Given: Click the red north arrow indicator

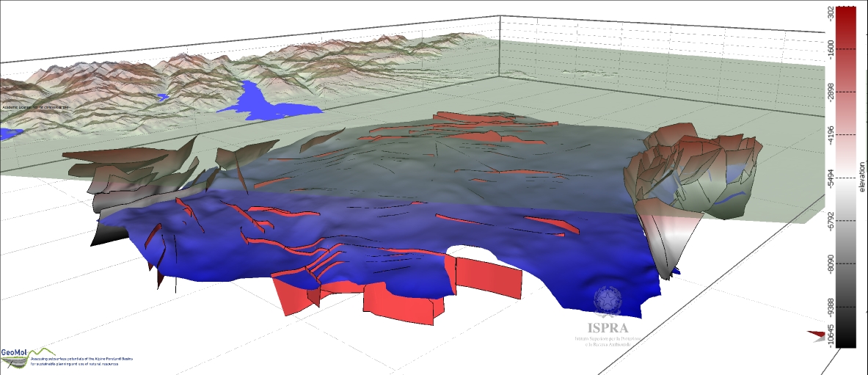Looking at the screenshot, I should click(816, 335).
